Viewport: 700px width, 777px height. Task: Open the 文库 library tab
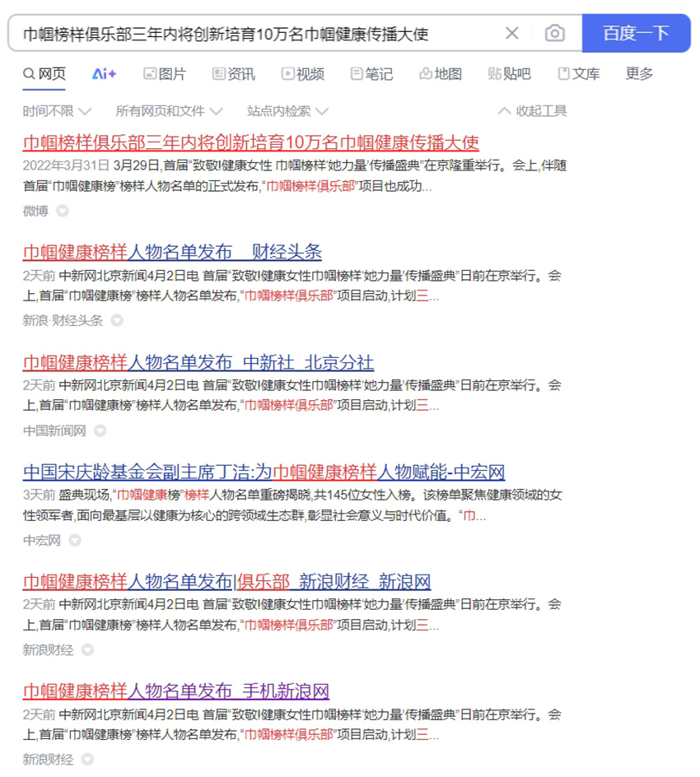tap(579, 74)
